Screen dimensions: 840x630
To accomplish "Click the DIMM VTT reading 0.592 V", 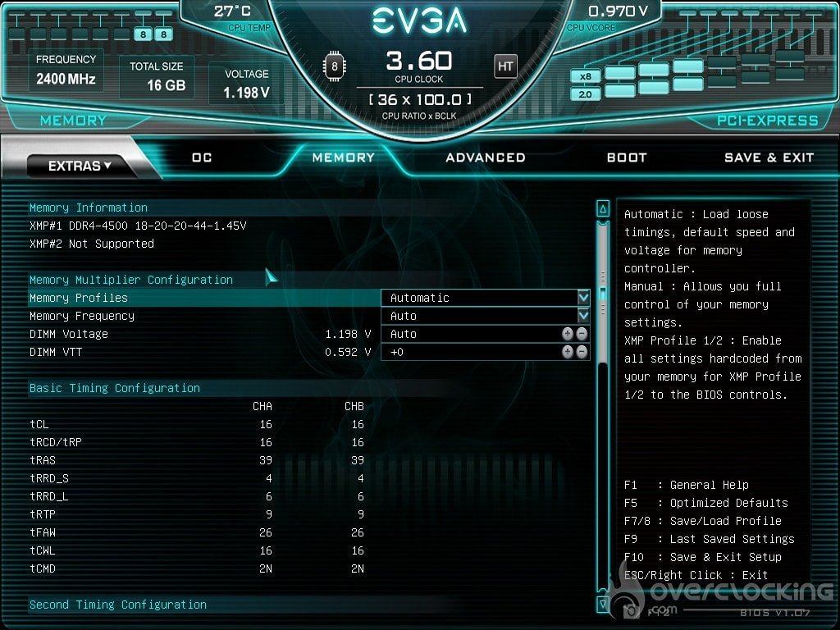I will 348,352.
